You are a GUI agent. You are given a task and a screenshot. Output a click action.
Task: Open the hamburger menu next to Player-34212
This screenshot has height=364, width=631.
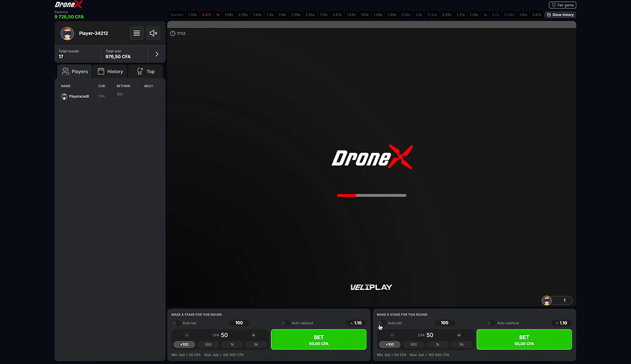[136, 33]
